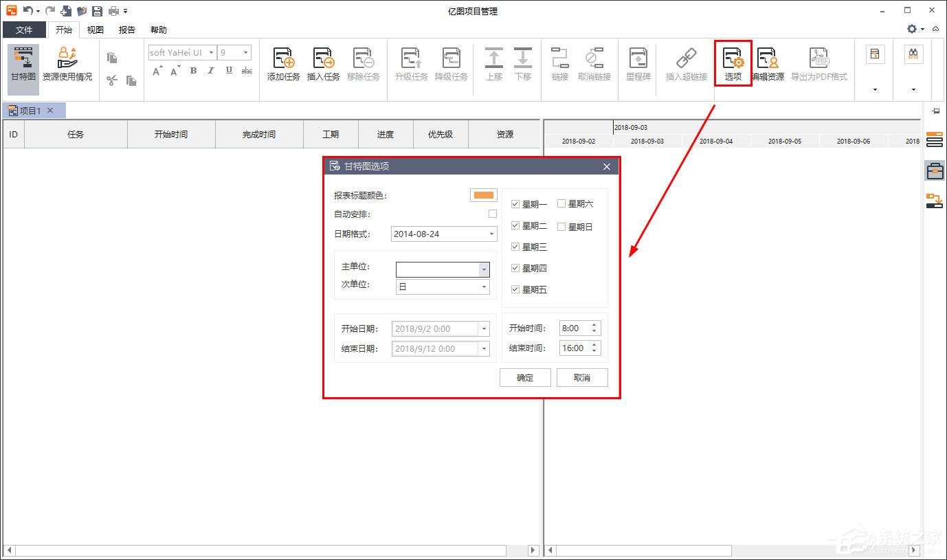The image size is (947, 560).
Task: Click 取消 to cancel Gantt options
Action: (x=582, y=378)
